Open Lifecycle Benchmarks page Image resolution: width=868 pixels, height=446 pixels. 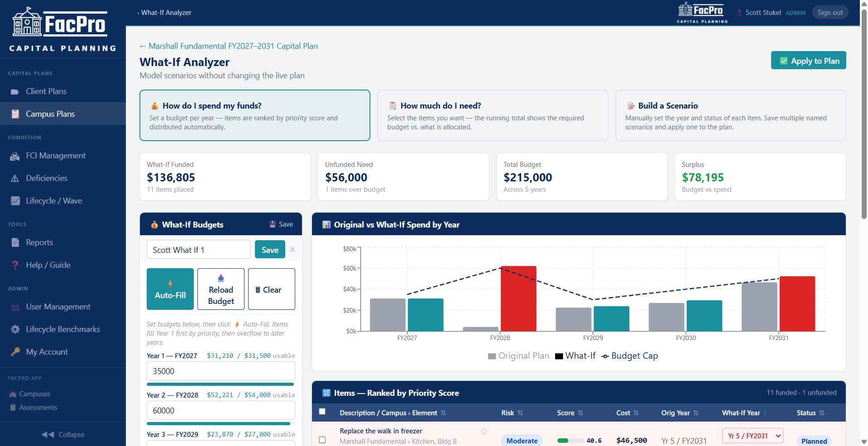pos(63,329)
